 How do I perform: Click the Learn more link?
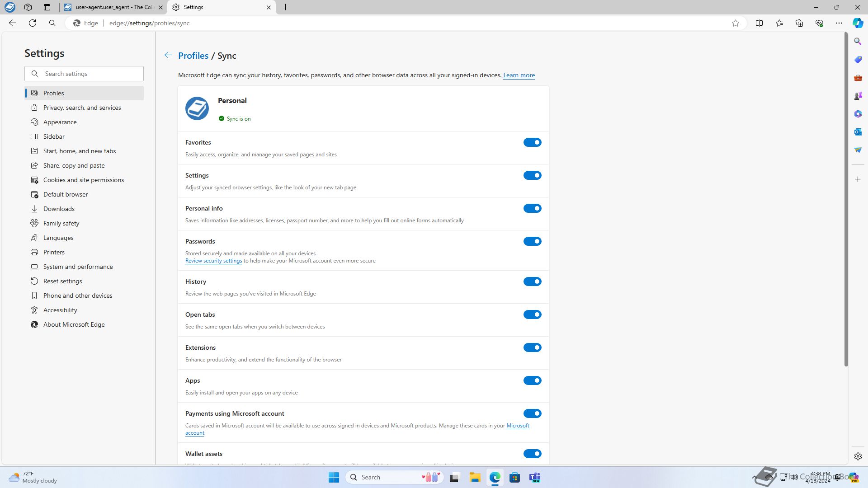pyautogui.click(x=519, y=75)
